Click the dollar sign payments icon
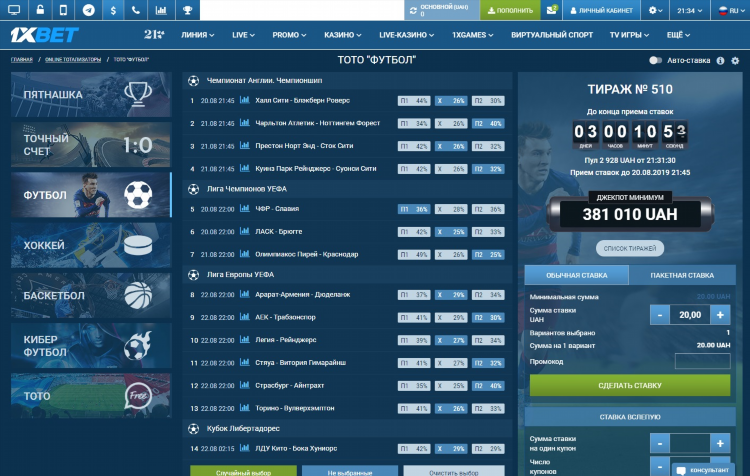 click(x=113, y=10)
